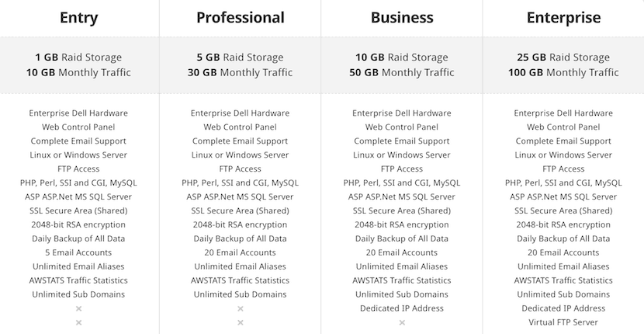Image resolution: width=644 pixels, height=334 pixels.
Task: Click 25 GB Raid Storage text
Action: pos(563,57)
